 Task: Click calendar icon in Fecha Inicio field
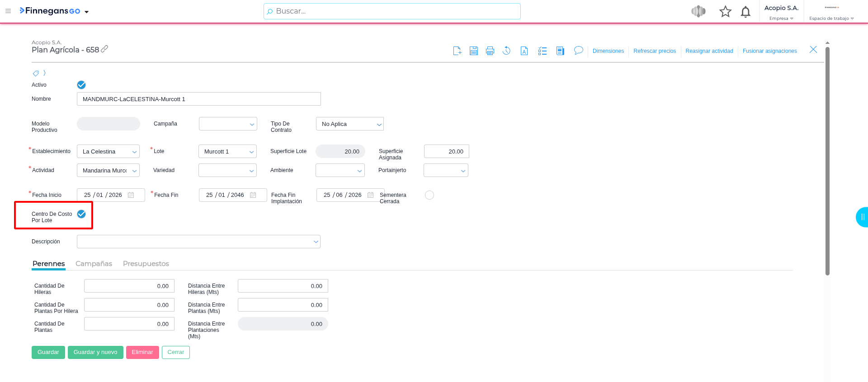point(131,195)
